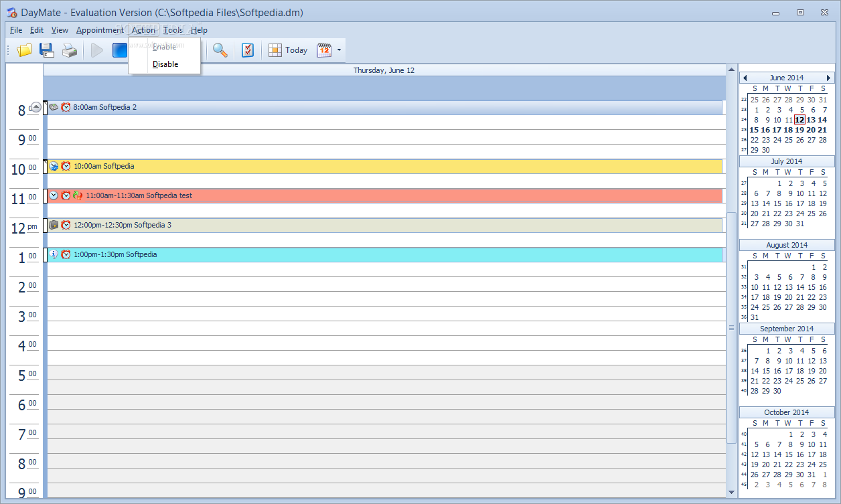Click alarm clock icon on 10:00am Softpedia
This screenshot has height=504, width=841.
tap(66, 166)
